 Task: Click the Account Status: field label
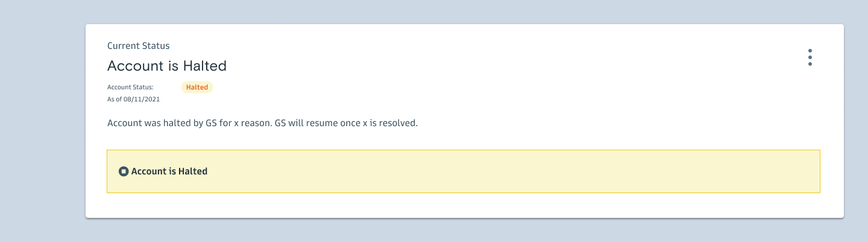[130, 88]
